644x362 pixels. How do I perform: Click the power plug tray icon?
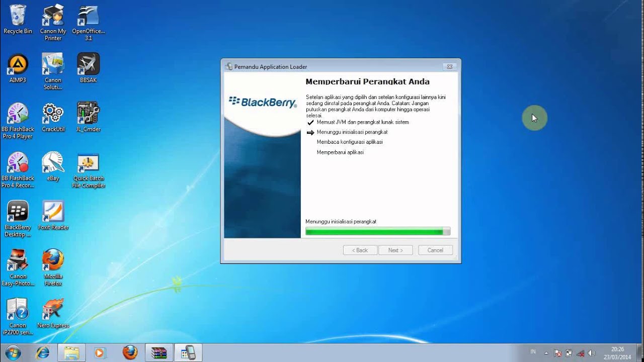pyautogui.click(x=569, y=353)
